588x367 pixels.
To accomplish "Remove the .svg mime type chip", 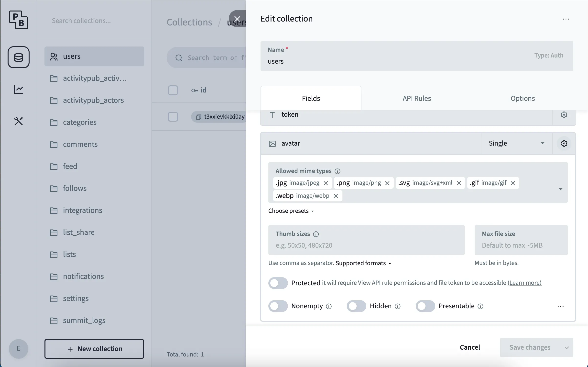I will (x=459, y=183).
